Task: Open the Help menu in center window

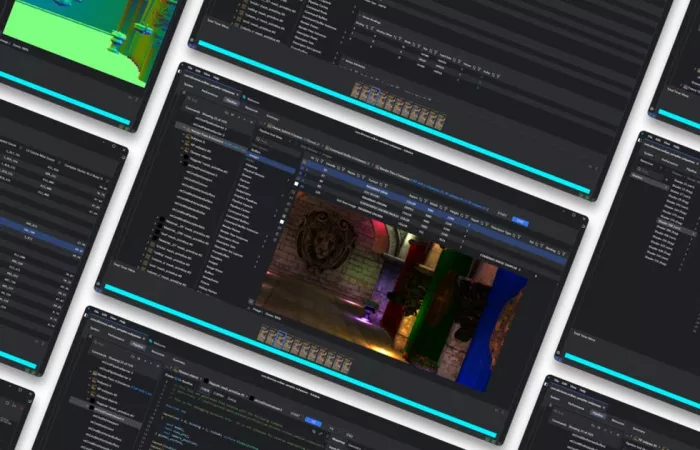Action: pos(216,79)
